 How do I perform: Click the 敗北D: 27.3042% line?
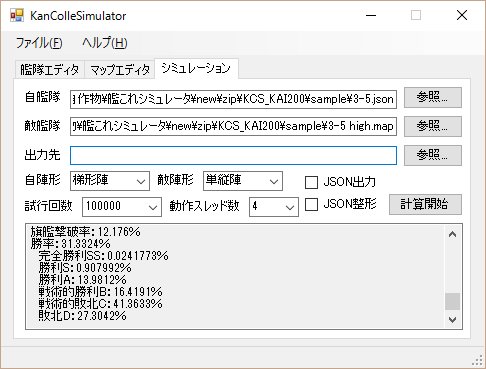tap(82, 316)
